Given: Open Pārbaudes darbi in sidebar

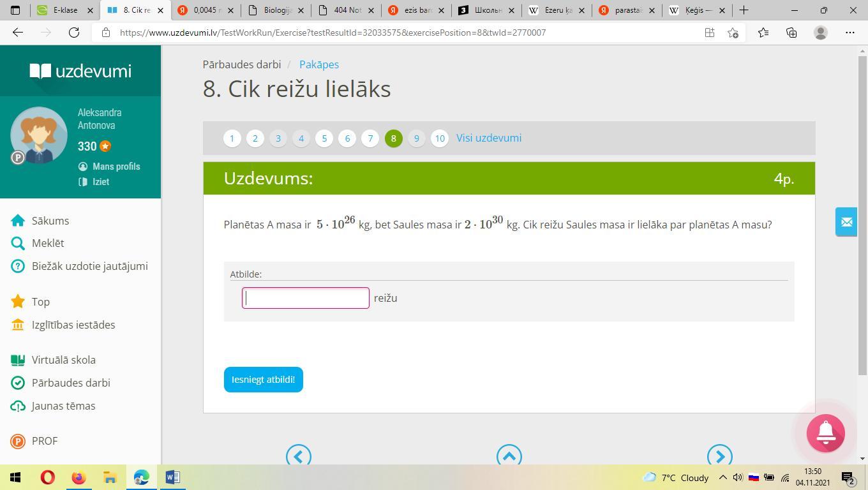Looking at the screenshot, I should [x=71, y=383].
